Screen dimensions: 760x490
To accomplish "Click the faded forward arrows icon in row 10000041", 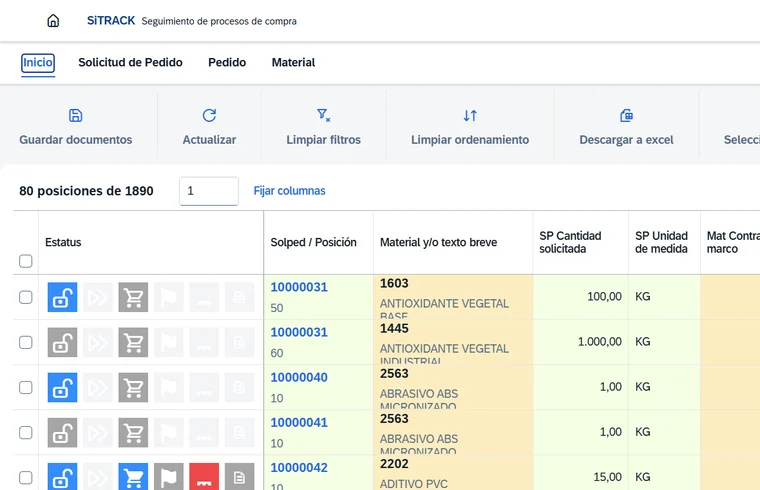I will tap(98, 432).
